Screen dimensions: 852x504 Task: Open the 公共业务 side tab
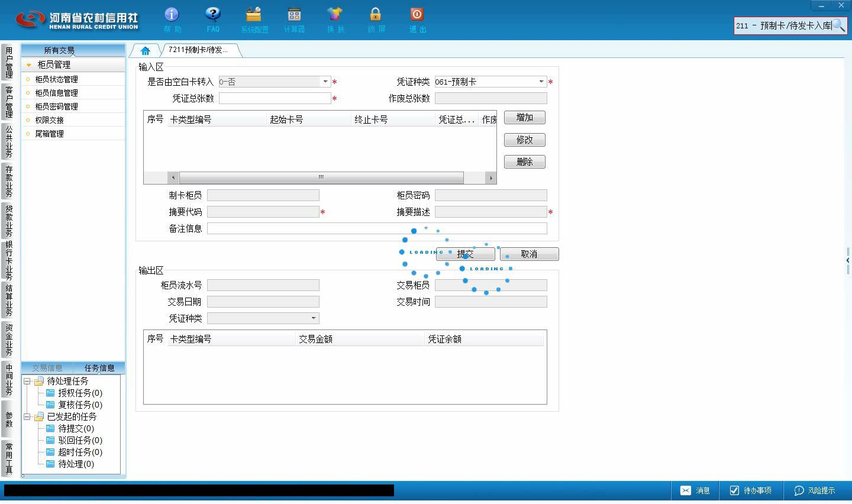[8, 141]
